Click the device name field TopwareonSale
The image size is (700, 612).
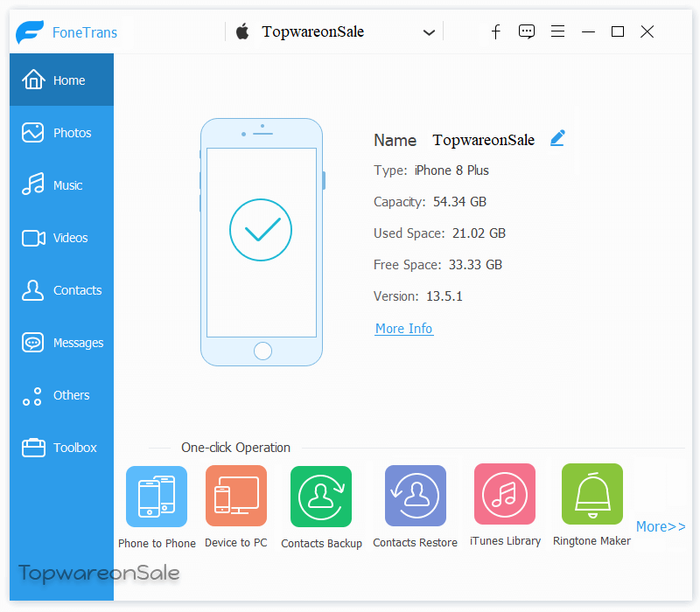tap(484, 140)
